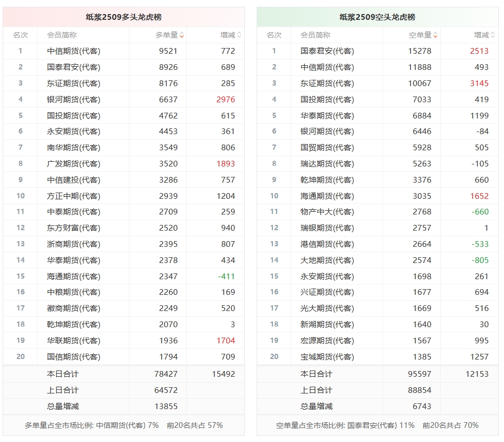
Task: Click long total 78427
Action: click(x=166, y=374)
